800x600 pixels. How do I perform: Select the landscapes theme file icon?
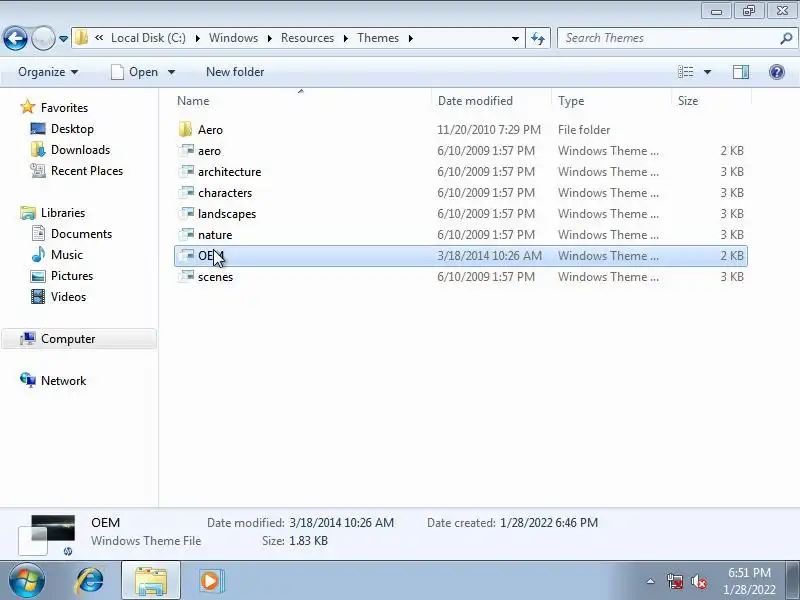click(186, 213)
